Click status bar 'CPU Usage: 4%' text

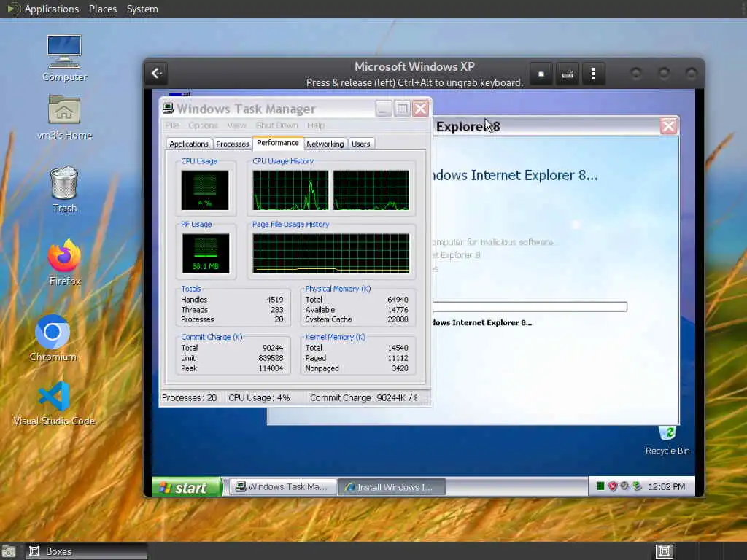(x=259, y=397)
